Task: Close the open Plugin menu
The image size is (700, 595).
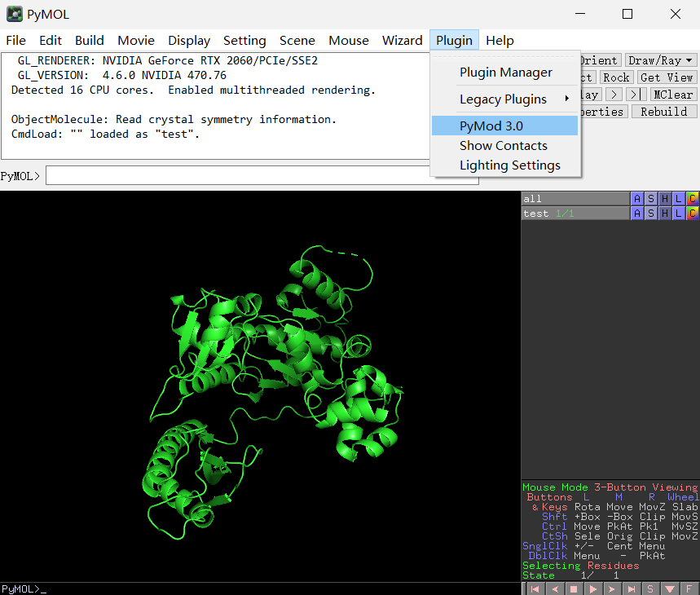Action: click(x=454, y=40)
